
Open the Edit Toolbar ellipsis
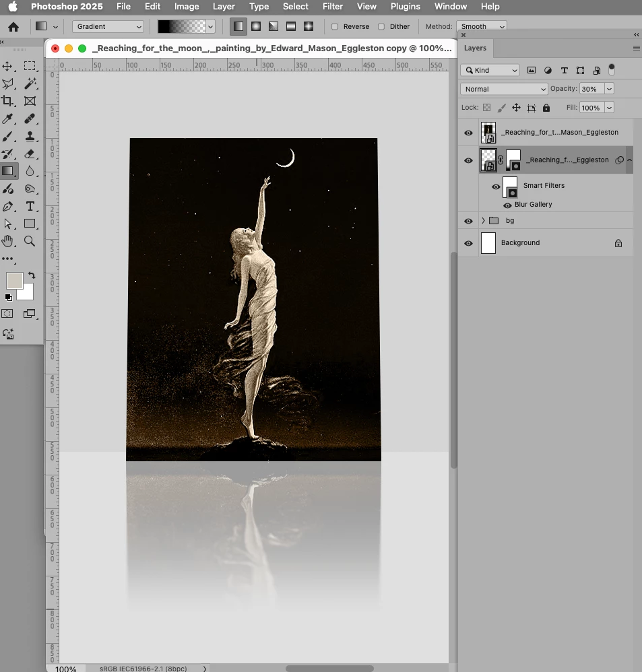(7, 259)
